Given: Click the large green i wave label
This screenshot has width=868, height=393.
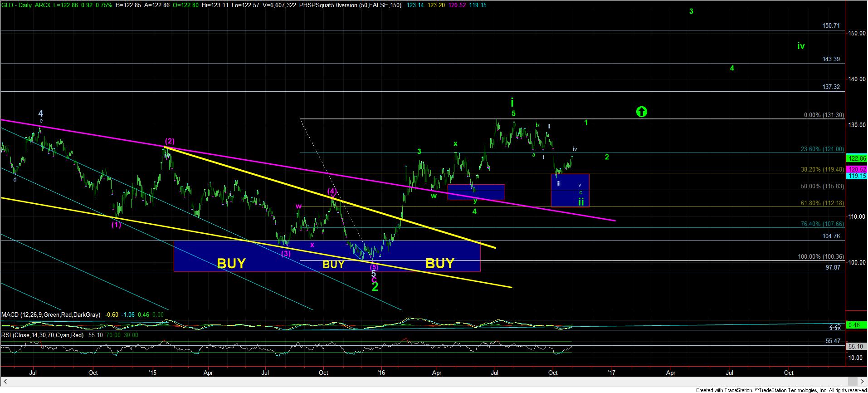Looking at the screenshot, I should [512, 102].
